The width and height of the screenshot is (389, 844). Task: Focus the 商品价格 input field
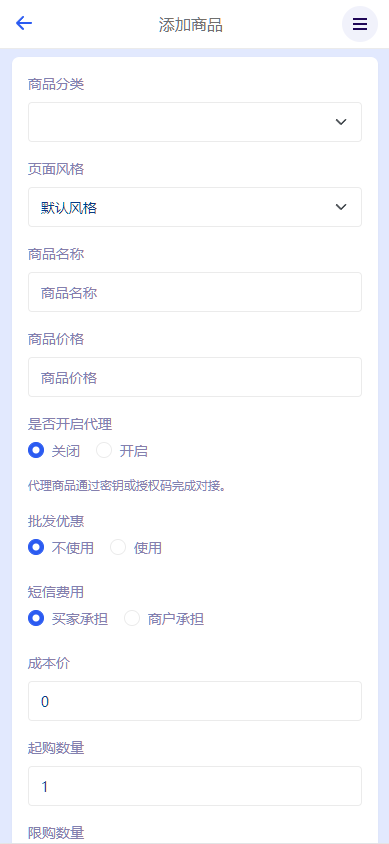coord(195,377)
